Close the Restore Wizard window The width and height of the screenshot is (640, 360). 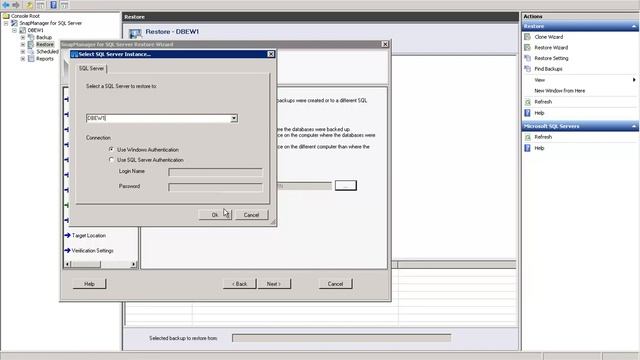pos(385,44)
